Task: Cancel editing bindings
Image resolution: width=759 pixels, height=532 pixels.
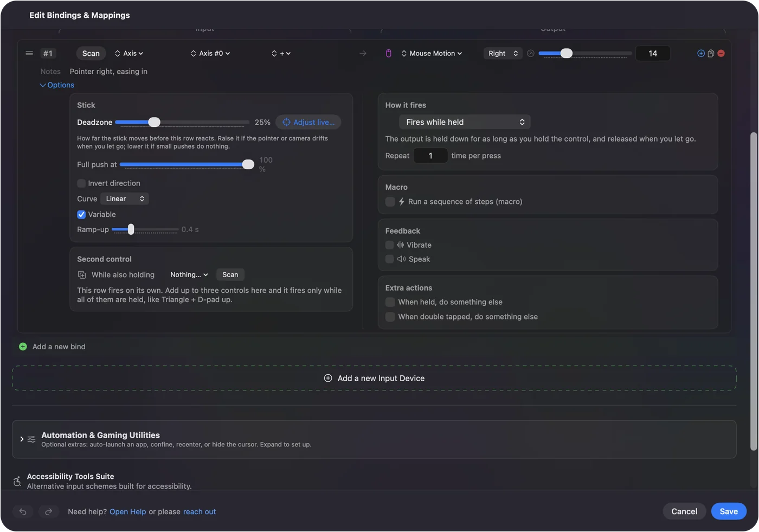Action: (x=684, y=511)
